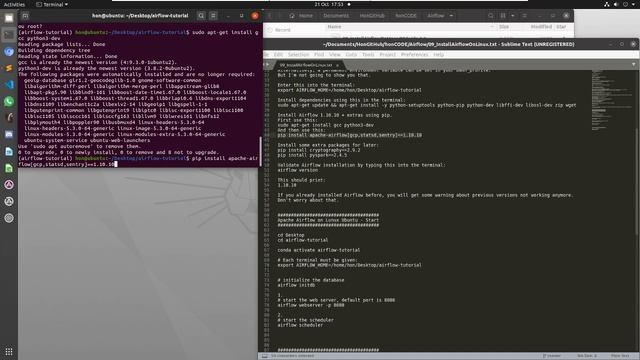Click the tab scroll arrow left of the tab
Image resolution: width=640 pixels, height=360 pixels.
pyautogui.click(x=267, y=64)
